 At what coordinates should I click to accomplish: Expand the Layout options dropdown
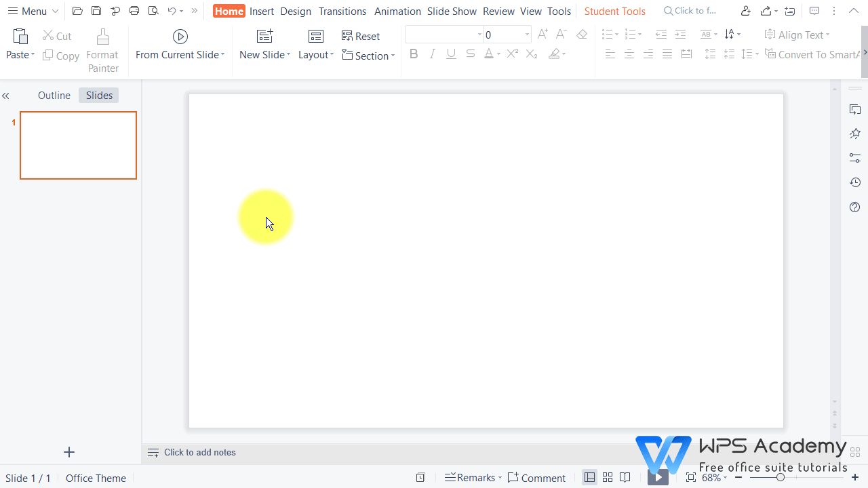tap(330, 55)
